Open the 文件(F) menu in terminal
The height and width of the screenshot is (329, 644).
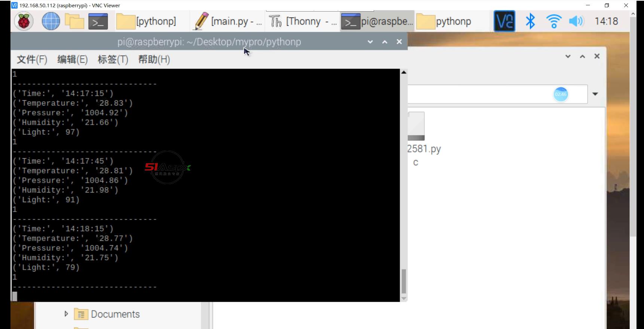pos(32,59)
